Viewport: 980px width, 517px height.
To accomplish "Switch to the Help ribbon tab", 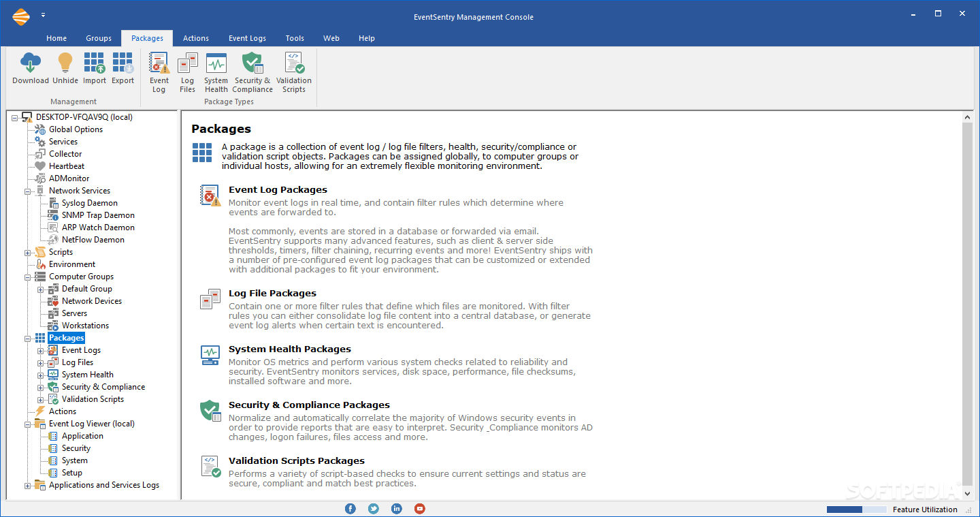I will pyautogui.click(x=367, y=38).
